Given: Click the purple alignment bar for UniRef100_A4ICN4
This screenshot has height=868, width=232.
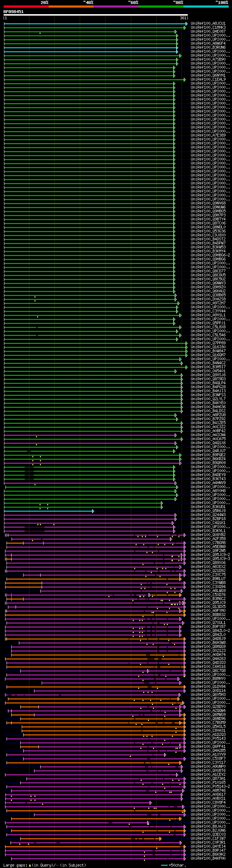Looking at the screenshot, I should pos(90,435).
